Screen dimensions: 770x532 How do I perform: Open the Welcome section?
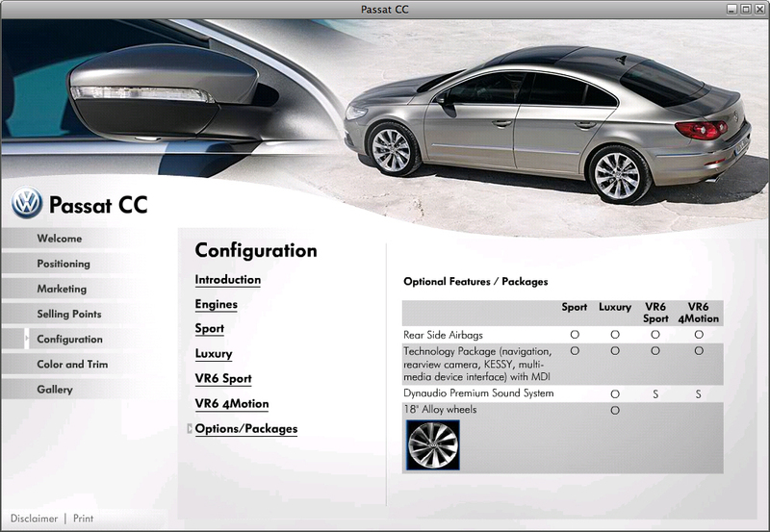60,239
